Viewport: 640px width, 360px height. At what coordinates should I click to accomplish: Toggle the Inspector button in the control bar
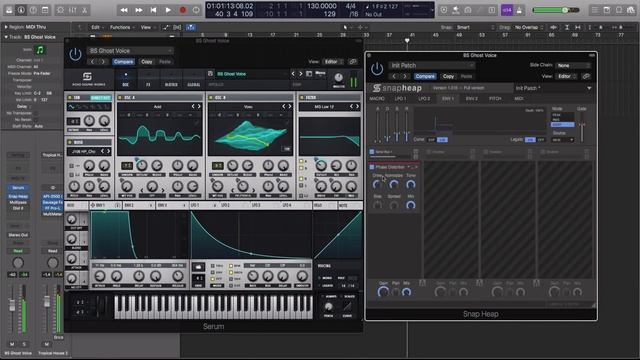tap(21, 10)
